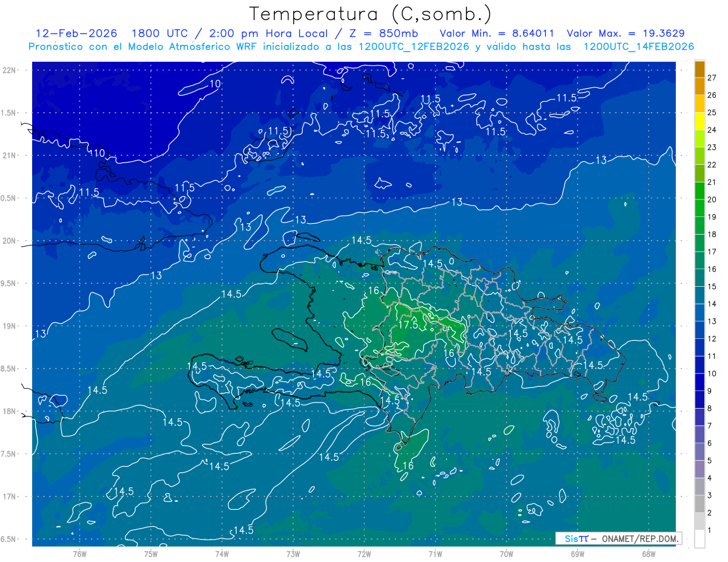The height and width of the screenshot is (562, 728).
Task: Click the dark blue colorbar swatch beside label 9
Action: [699, 383]
